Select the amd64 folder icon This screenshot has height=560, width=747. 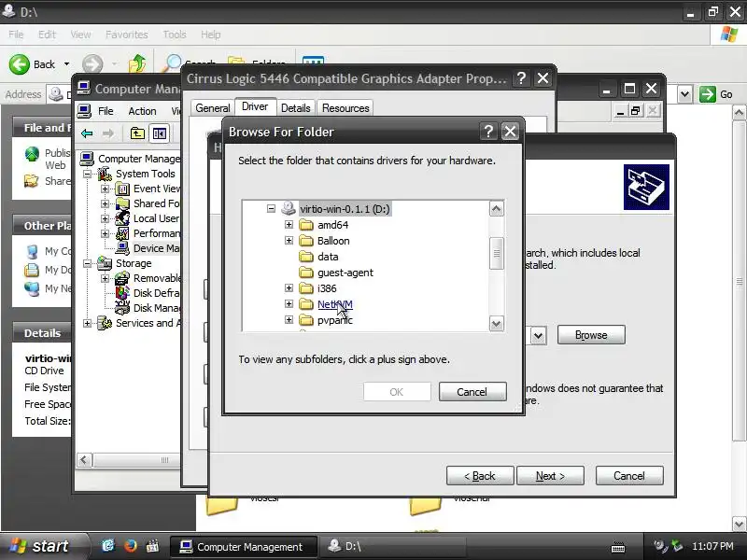(x=306, y=225)
